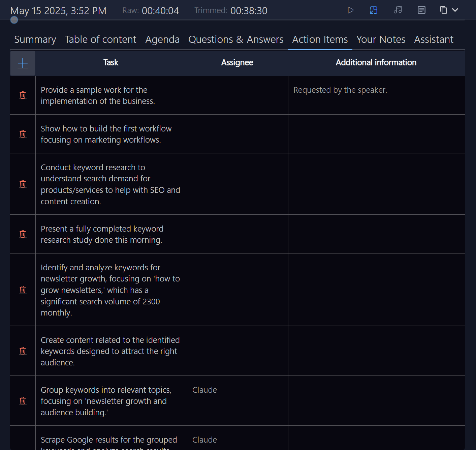Delete the 'Group keywords into relevant topics' task
The height and width of the screenshot is (450, 476).
23,401
